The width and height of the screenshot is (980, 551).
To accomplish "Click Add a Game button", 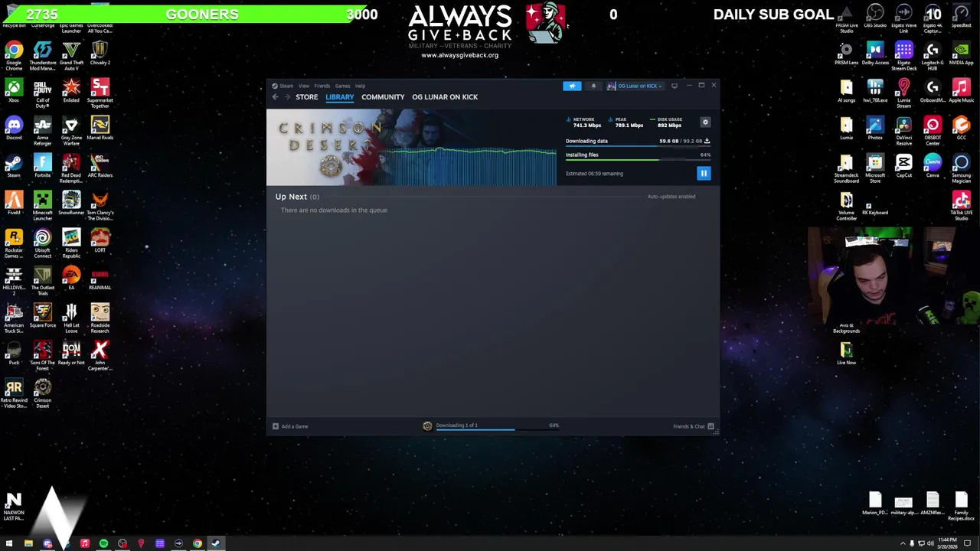I will (x=290, y=426).
